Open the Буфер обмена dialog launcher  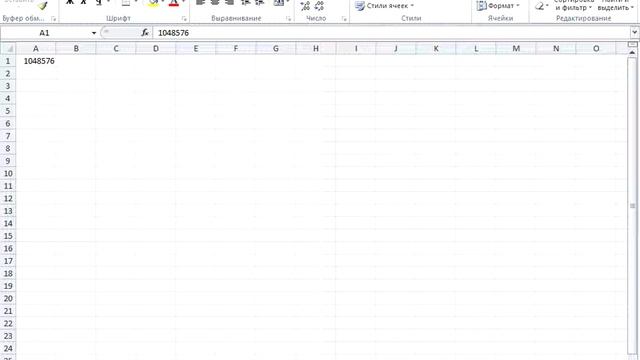click(53, 19)
